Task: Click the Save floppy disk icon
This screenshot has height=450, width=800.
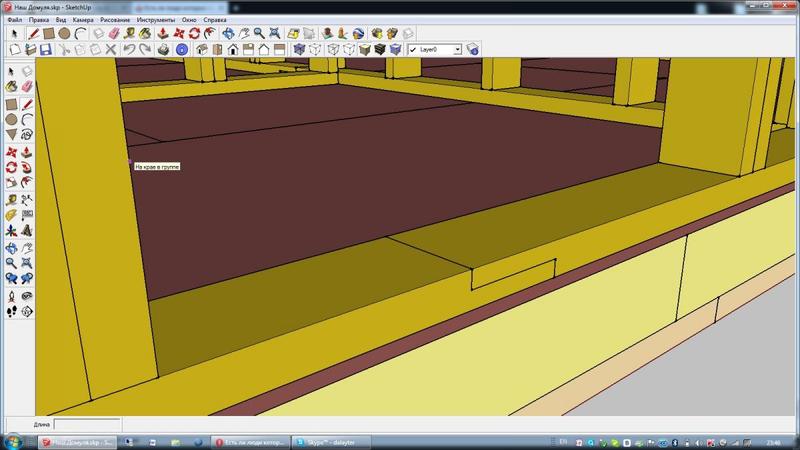Action: point(48,48)
